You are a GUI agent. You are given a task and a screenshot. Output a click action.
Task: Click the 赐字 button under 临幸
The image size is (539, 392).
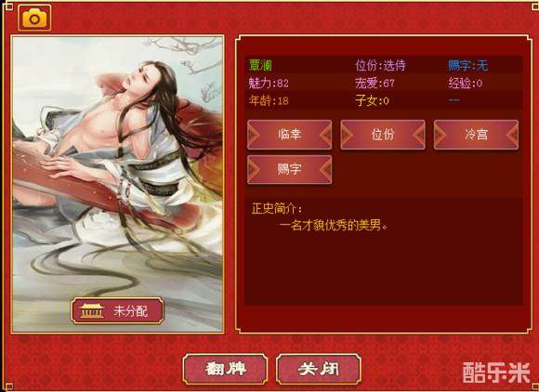tap(289, 169)
